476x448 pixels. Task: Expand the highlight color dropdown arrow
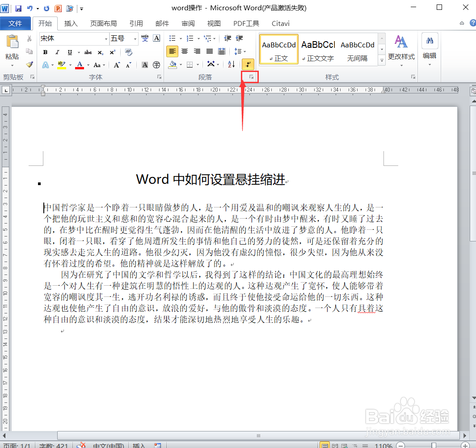(x=70, y=65)
